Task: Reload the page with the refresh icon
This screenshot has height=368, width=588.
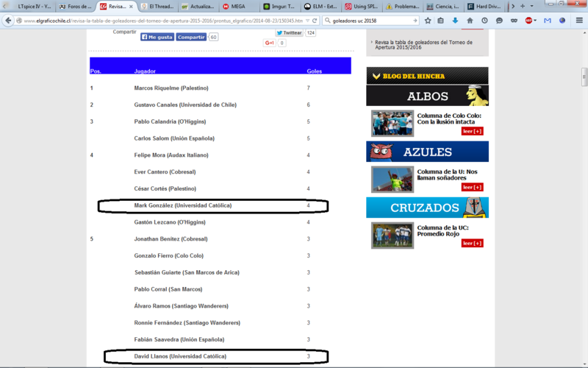Action: click(x=315, y=21)
